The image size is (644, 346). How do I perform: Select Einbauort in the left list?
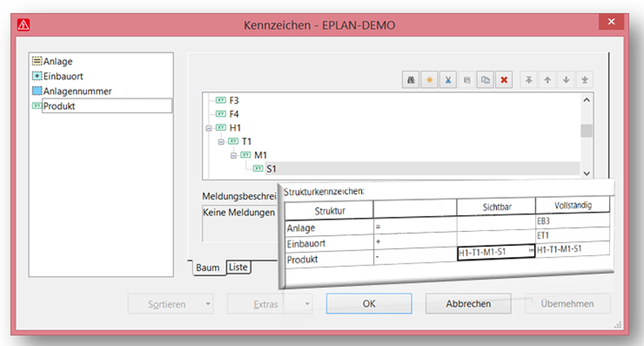click(x=63, y=76)
